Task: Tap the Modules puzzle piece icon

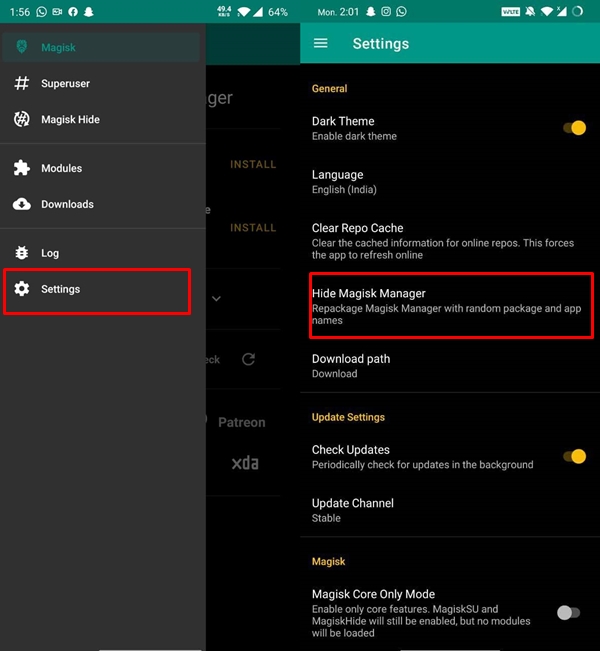Action: 22,168
